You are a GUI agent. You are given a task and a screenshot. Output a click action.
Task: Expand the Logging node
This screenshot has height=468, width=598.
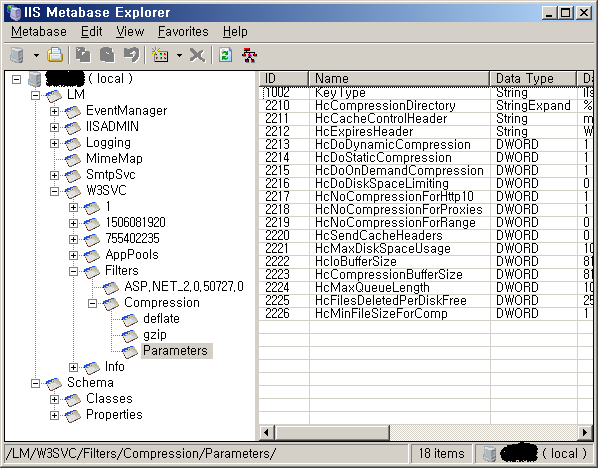55,143
